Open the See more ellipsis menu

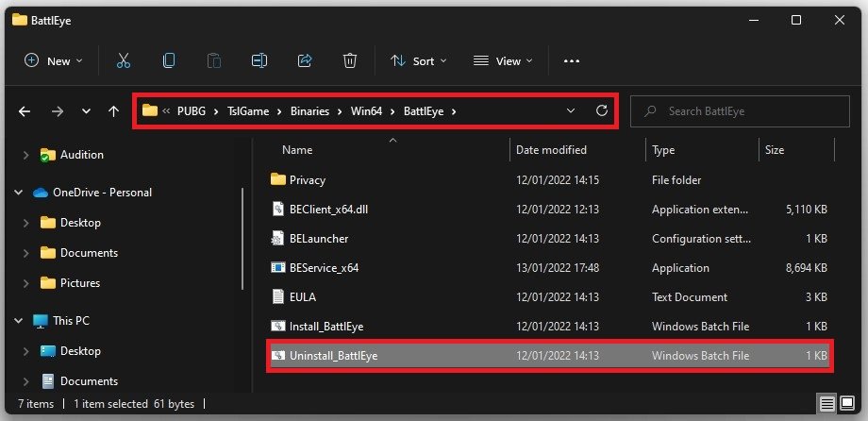(571, 60)
